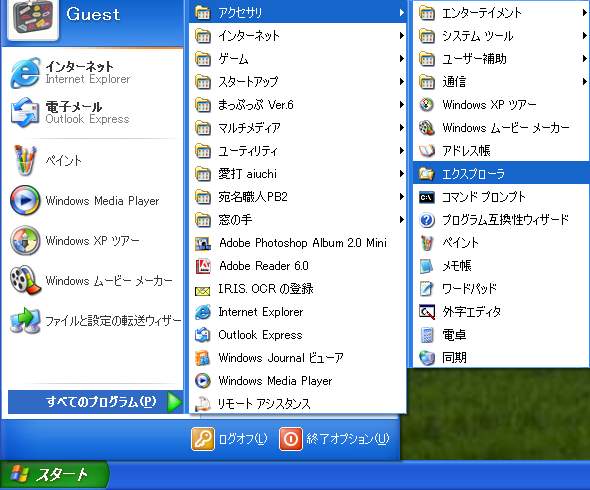Click the ログオフ(L) button
The image size is (590, 490).
pos(230,439)
